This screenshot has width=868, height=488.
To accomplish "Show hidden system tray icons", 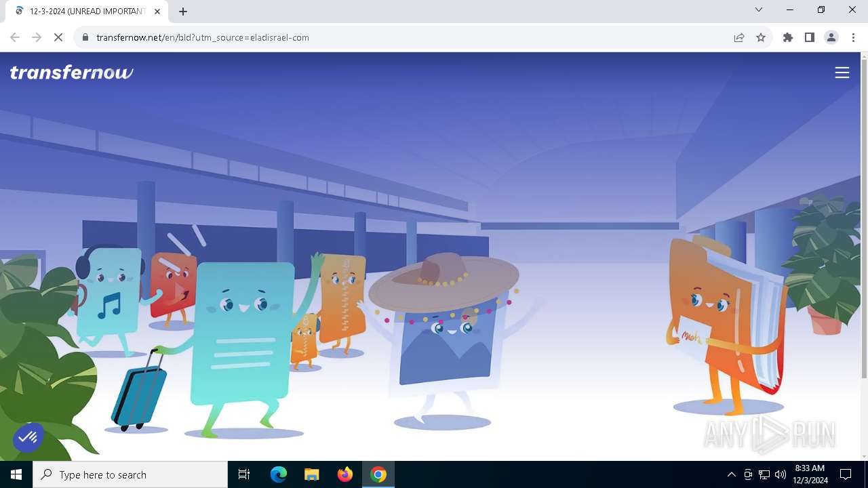I will 731,474.
